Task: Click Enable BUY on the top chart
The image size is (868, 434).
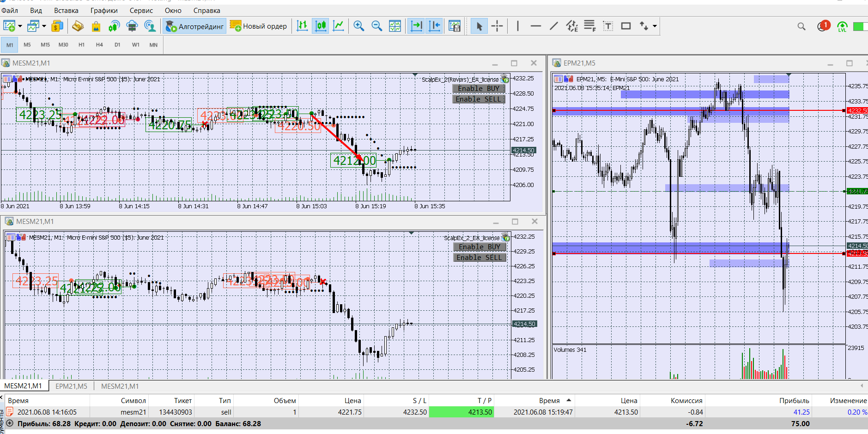Action: (x=478, y=89)
